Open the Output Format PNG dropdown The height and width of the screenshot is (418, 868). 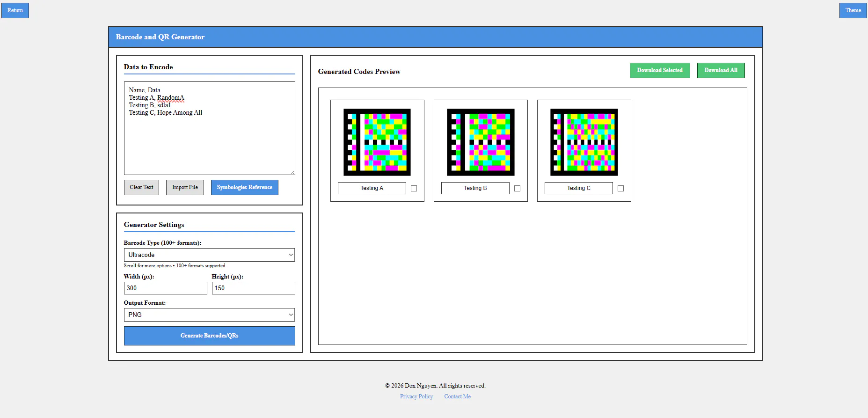pos(209,315)
